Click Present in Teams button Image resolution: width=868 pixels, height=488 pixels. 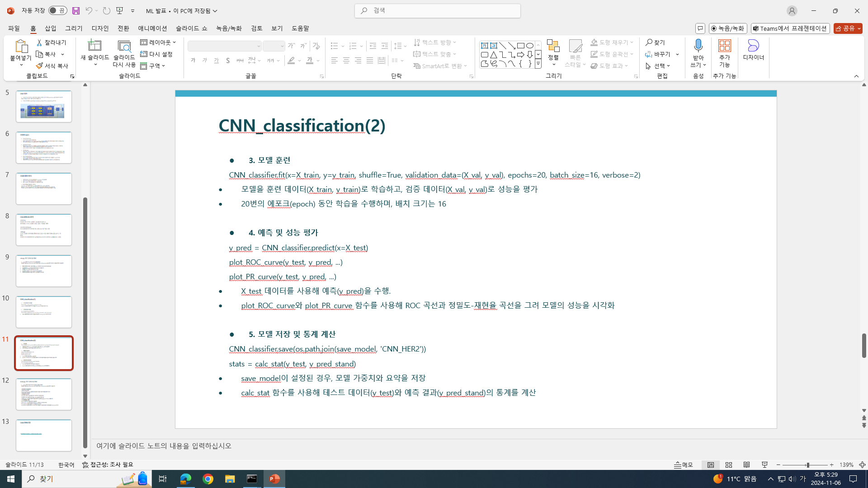pos(790,28)
